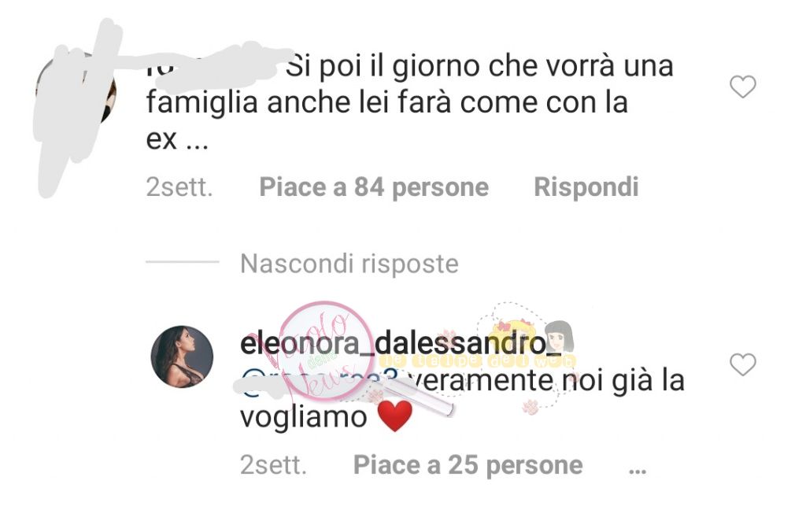View the 84 people who liked the comment
This screenshot has height=532, width=806.
pos(374,187)
